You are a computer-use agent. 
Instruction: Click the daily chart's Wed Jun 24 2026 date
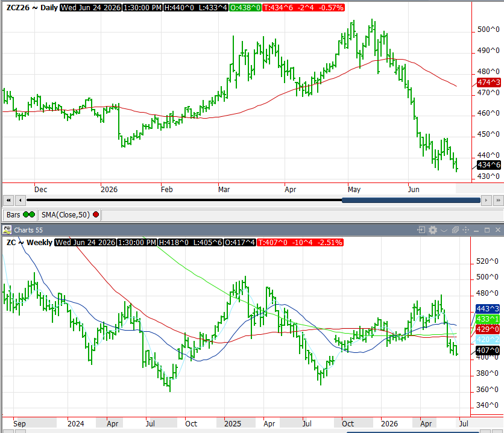pyautogui.click(x=90, y=8)
